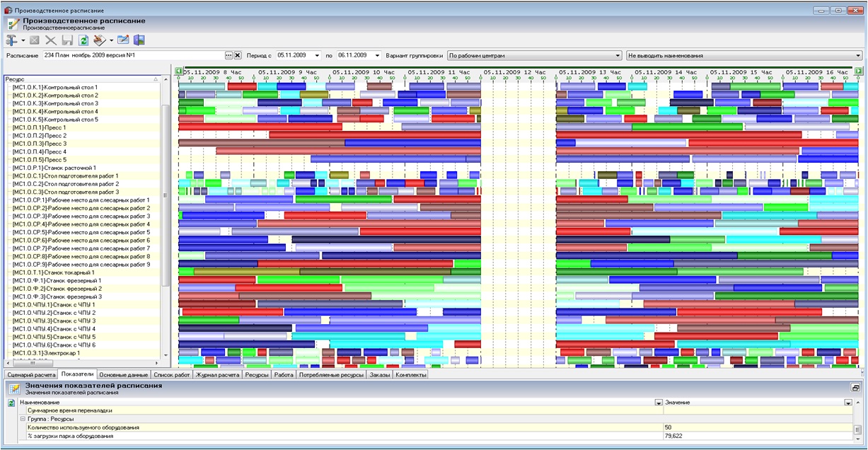Screen dimensions: 868x450
Task: Click the equipment load value 79,622
Action: tap(675, 436)
